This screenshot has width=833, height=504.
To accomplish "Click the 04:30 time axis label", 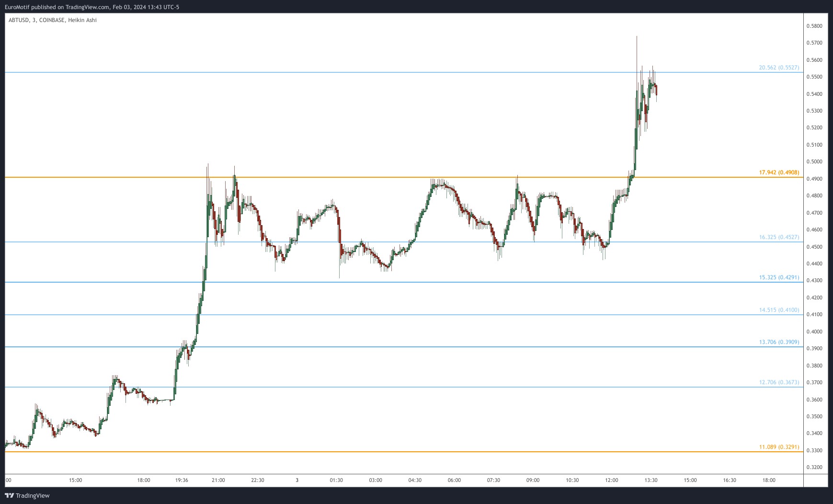I will click(415, 480).
